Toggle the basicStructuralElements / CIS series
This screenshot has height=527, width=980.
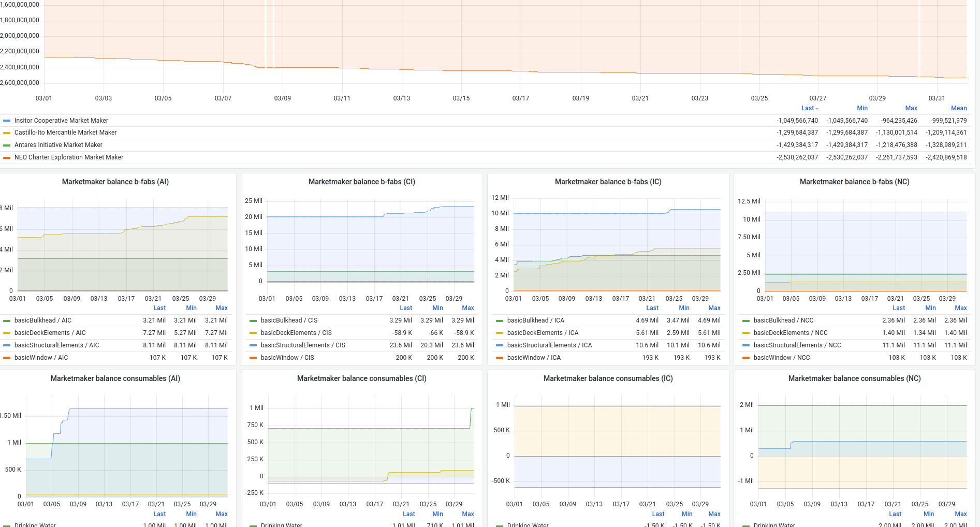[303, 345]
